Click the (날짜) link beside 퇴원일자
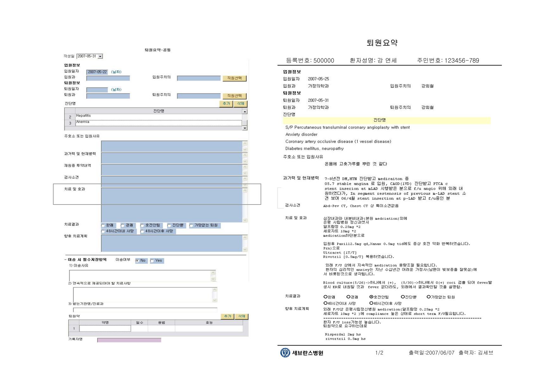555x392 pixels. pyautogui.click(x=116, y=90)
